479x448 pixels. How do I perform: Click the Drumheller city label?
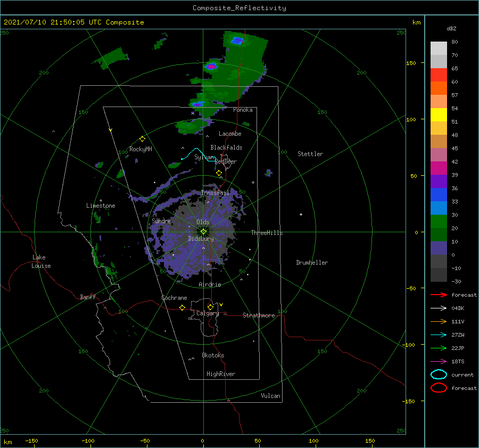coord(312,263)
